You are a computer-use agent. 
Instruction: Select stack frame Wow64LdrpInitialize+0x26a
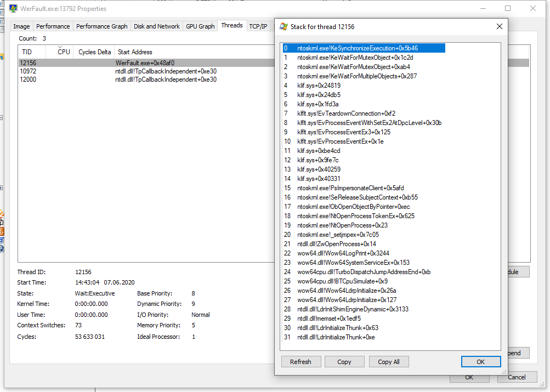tap(364, 291)
